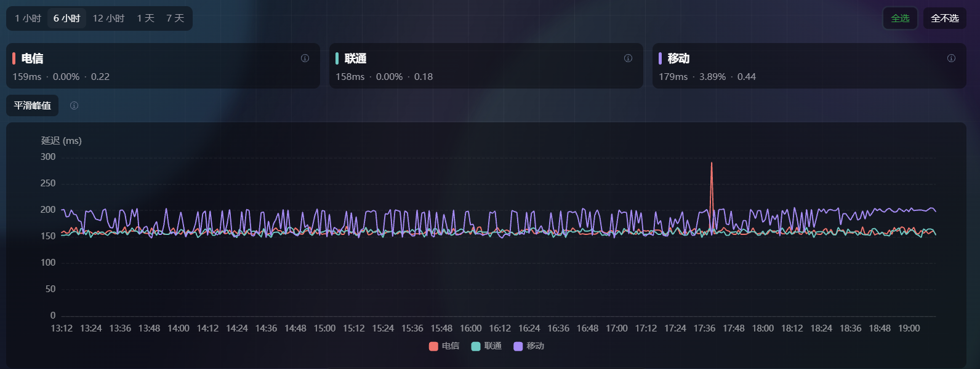
Task: Switch to the 1 小时 time range
Action: coord(28,18)
